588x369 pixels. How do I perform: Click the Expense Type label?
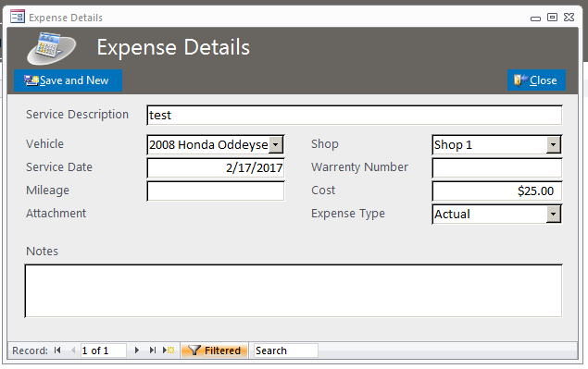[348, 214]
